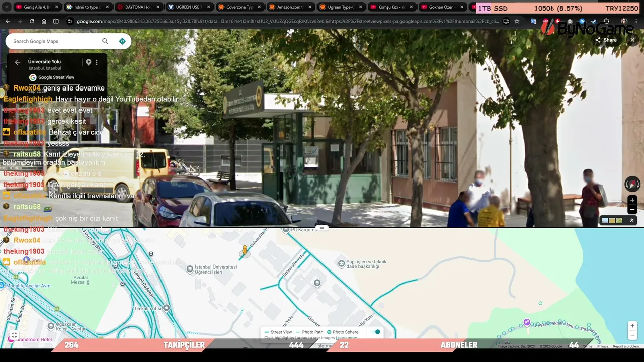
Task: Click the Pegman marker on the map
Action: pyautogui.click(x=245, y=250)
